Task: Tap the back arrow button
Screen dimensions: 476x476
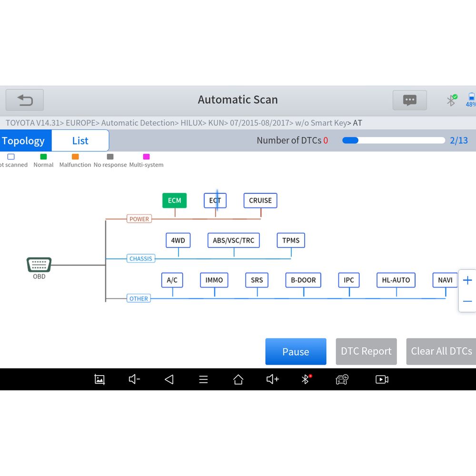Action: point(25,100)
